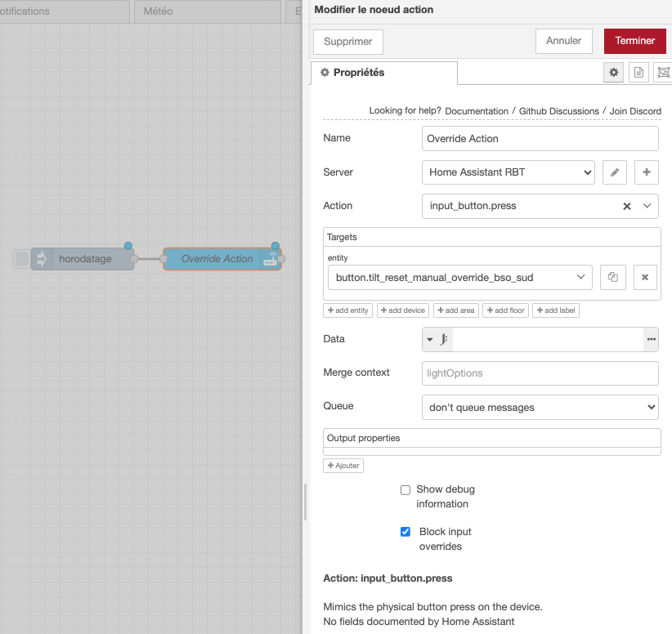Click the plus icon to add server

pos(646,172)
